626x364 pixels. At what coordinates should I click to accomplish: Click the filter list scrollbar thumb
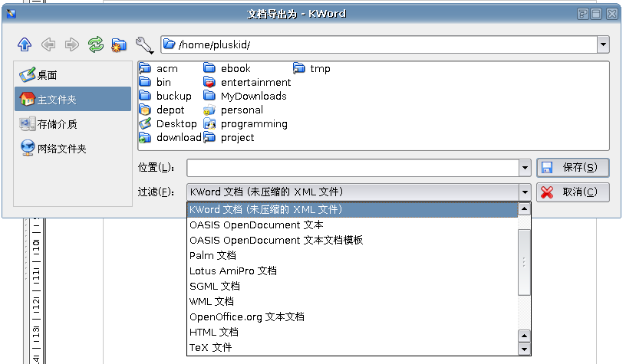click(x=524, y=262)
